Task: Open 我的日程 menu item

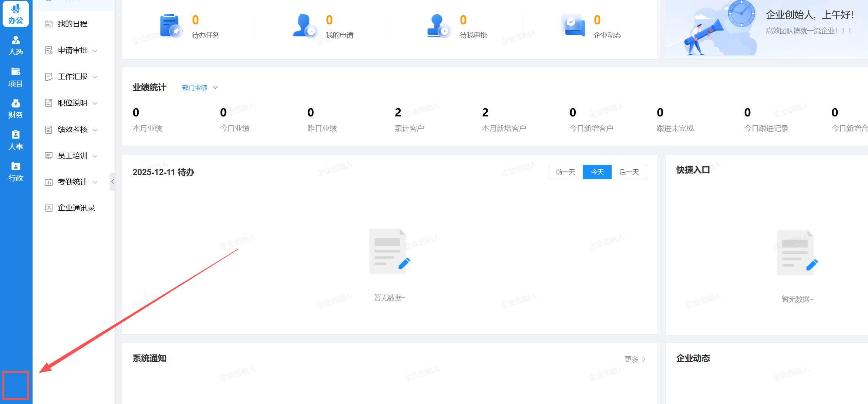Action: [x=73, y=24]
